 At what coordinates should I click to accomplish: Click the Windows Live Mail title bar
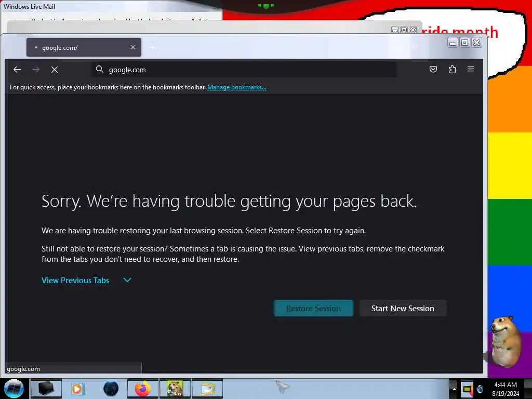pyautogui.click(x=111, y=6)
